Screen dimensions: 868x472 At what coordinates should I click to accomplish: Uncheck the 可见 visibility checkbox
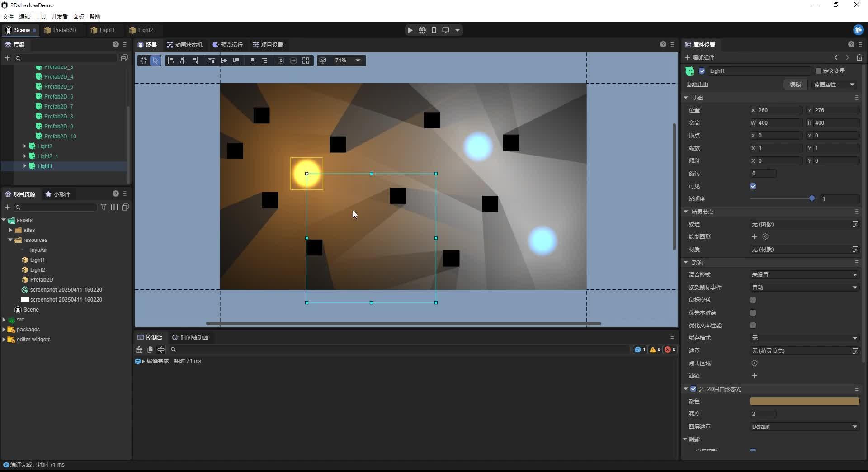[x=753, y=186]
